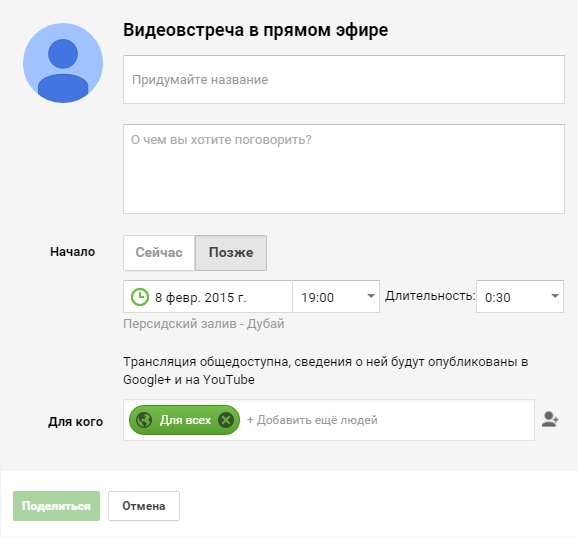
Task: Click the add people icon beside recipients field
Action: tap(550, 420)
